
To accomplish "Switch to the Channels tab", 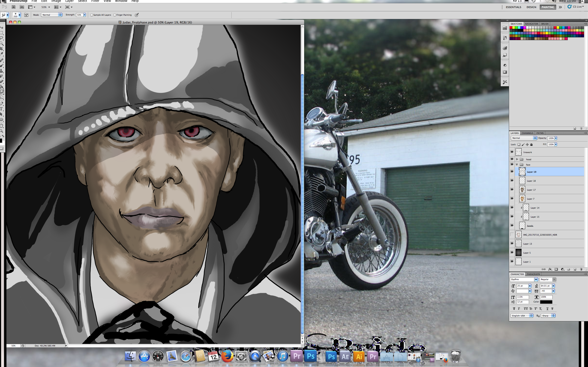I will click(527, 133).
